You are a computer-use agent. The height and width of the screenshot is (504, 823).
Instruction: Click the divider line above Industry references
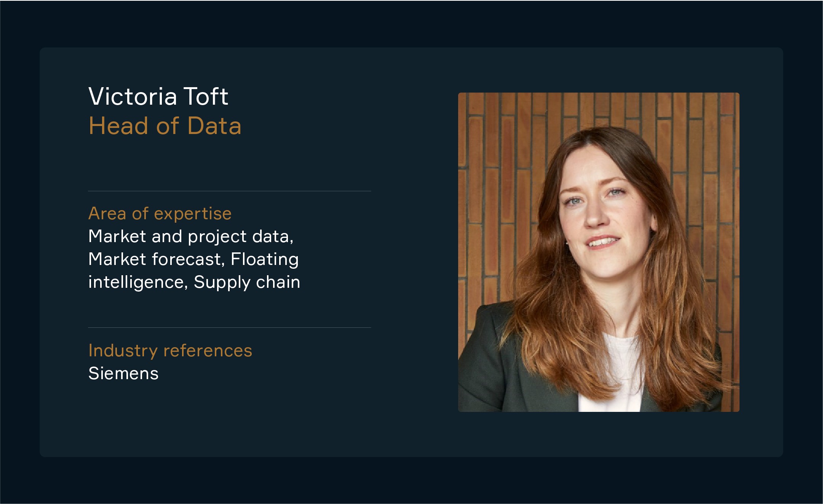[x=229, y=327]
